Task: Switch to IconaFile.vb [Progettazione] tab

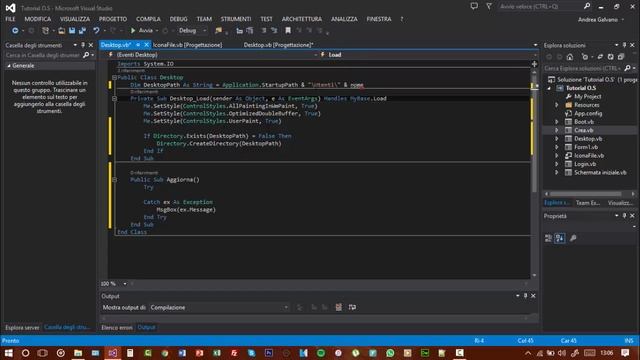Action: click(x=188, y=45)
